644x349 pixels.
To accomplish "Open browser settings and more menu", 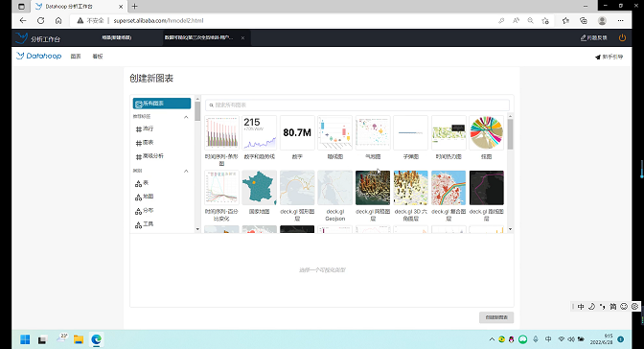I will [x=621, y=20].
